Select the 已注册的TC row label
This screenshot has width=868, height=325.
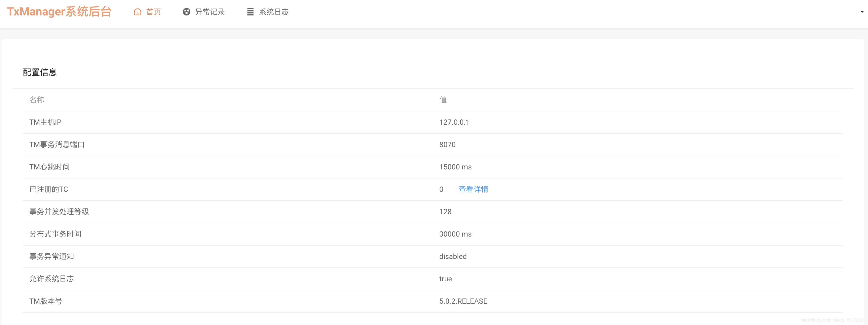point(49,189)
